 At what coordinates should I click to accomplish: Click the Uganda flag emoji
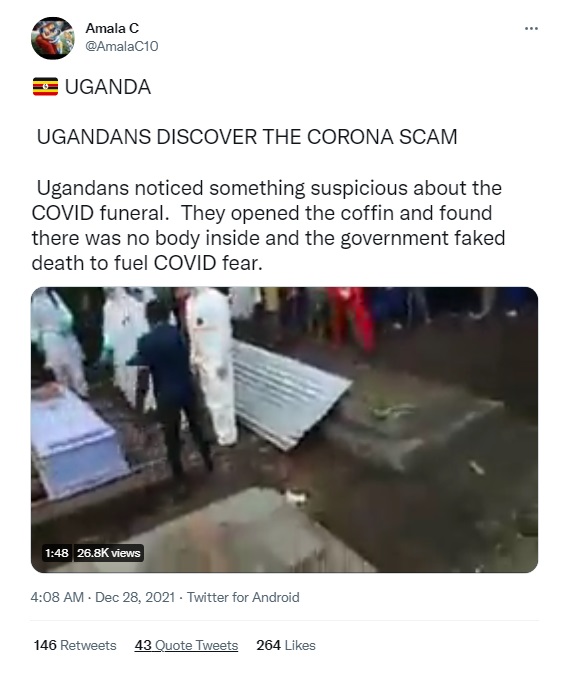click(x=45, y=87)
